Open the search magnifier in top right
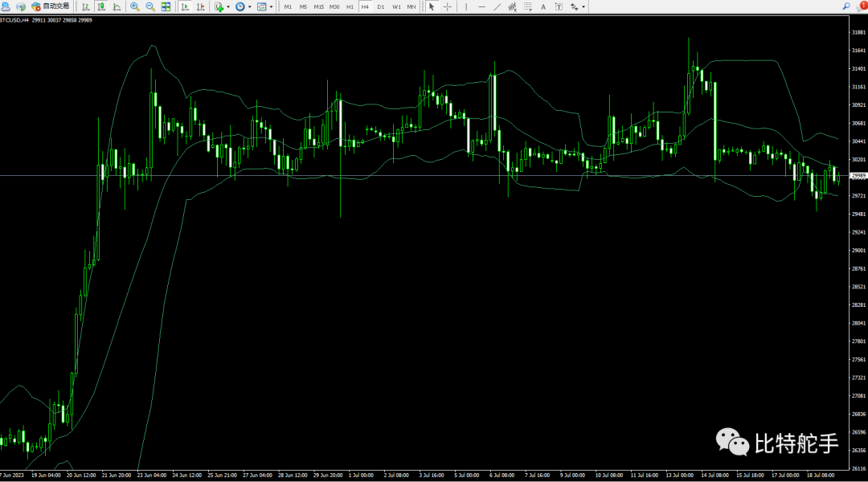Screen dimensions: 868x482 847,6
